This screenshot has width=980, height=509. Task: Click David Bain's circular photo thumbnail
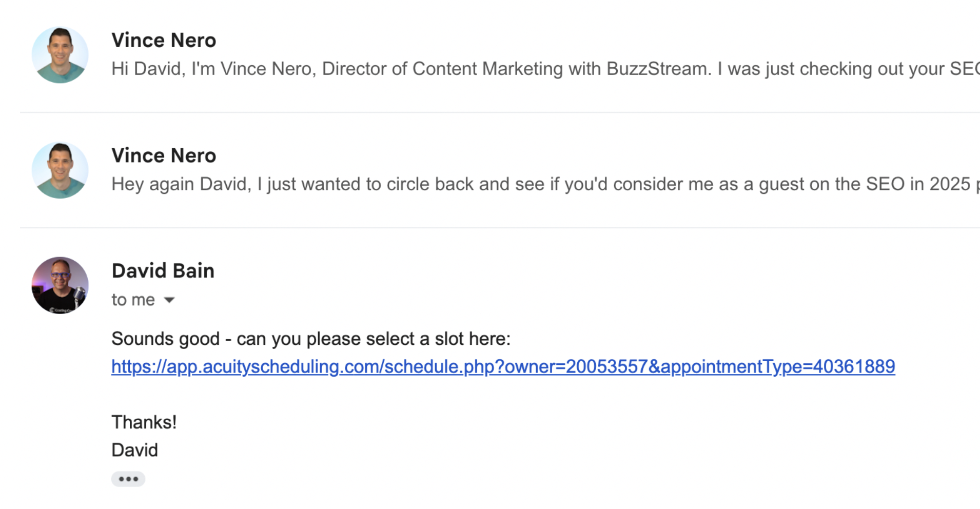(60, 285)
